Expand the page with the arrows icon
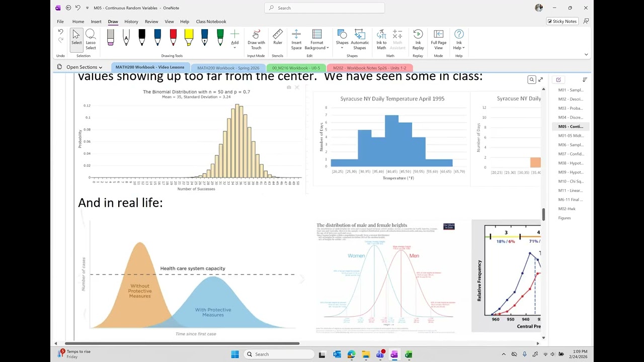 pos(540,79)
